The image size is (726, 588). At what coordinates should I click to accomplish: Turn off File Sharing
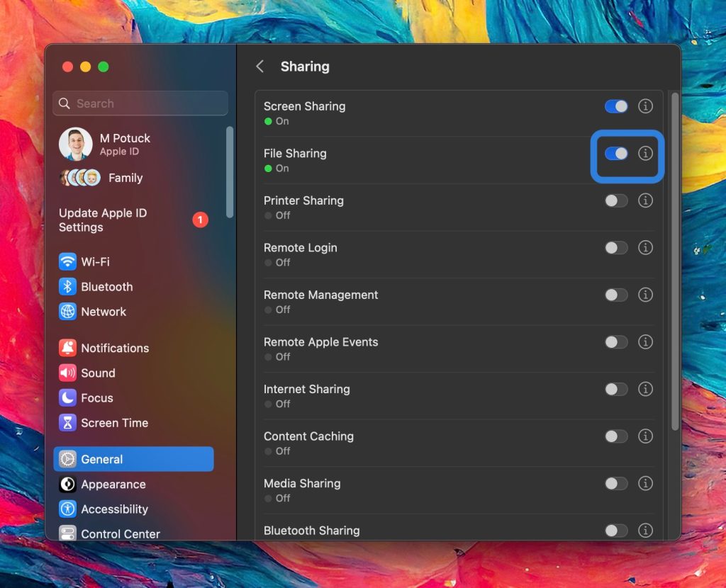[615, 153]
